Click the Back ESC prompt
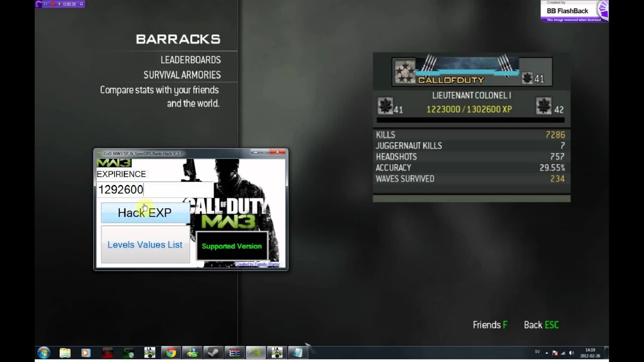The image size is (644, 362). pos(541,325)
